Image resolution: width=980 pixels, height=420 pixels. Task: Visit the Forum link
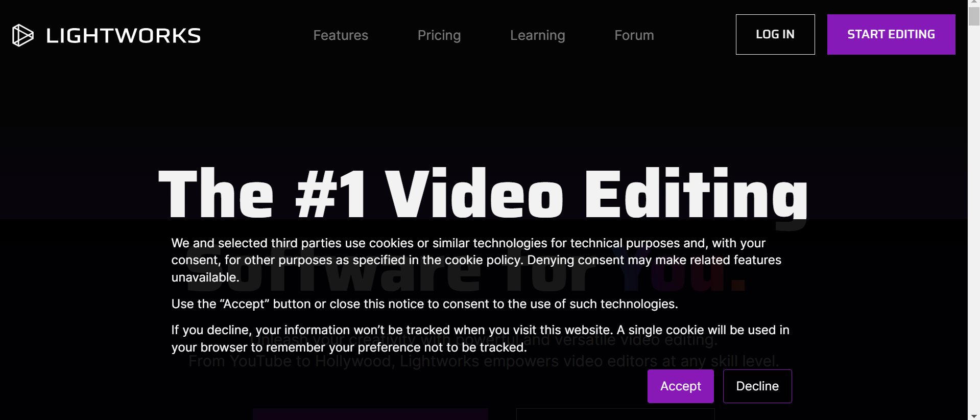point(634,35)
